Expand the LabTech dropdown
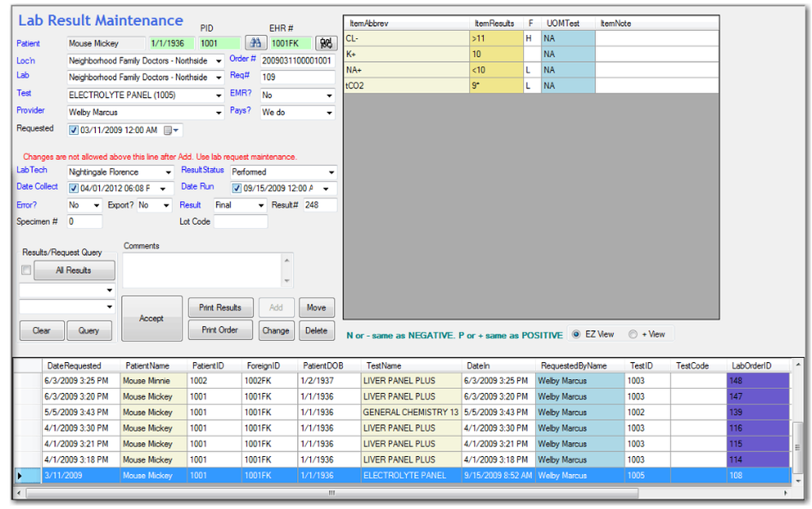The image size is (812, 509). click(x=168, y=172)
